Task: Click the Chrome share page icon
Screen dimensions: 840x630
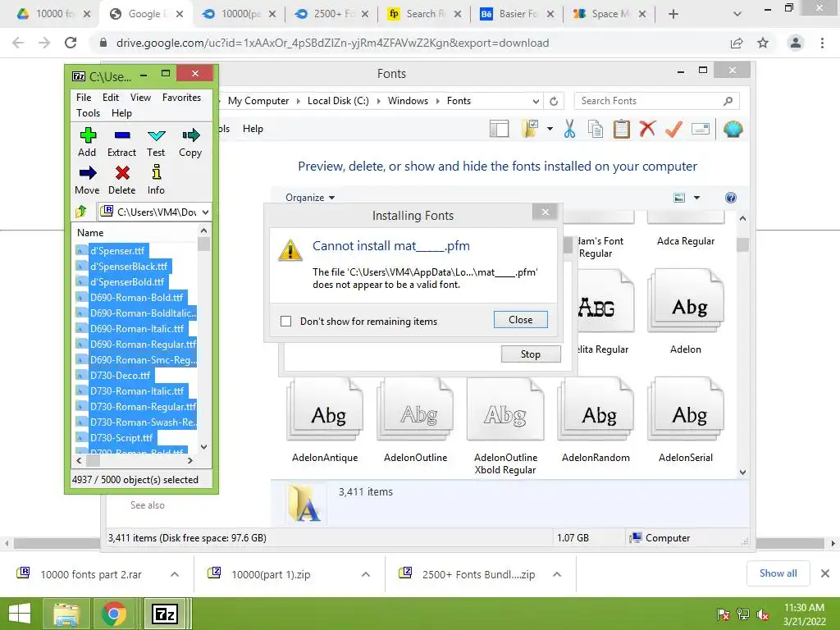Action: click(737, 43)
